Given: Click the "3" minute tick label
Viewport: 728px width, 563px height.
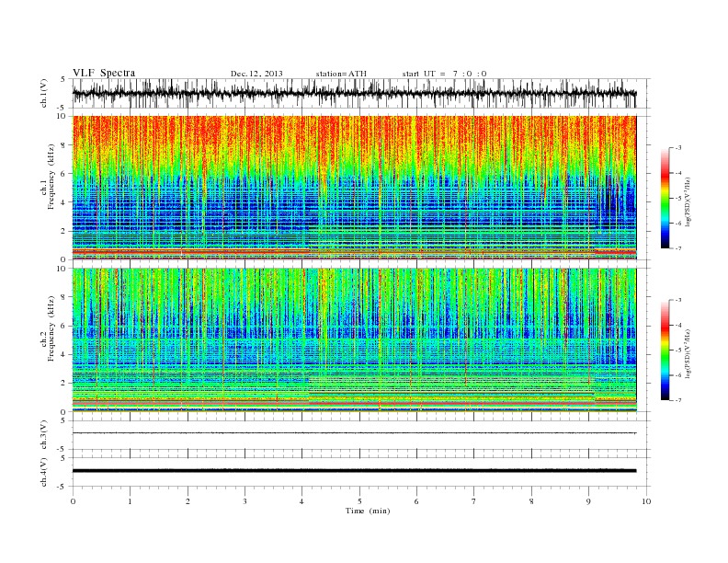Looking at the screenshot, I should click(x=245, y=501).
